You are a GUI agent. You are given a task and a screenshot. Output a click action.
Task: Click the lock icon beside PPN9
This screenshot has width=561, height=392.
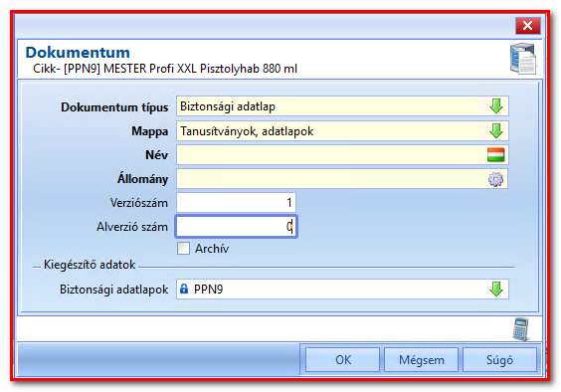pyautogui.click(x=184, y=289)
